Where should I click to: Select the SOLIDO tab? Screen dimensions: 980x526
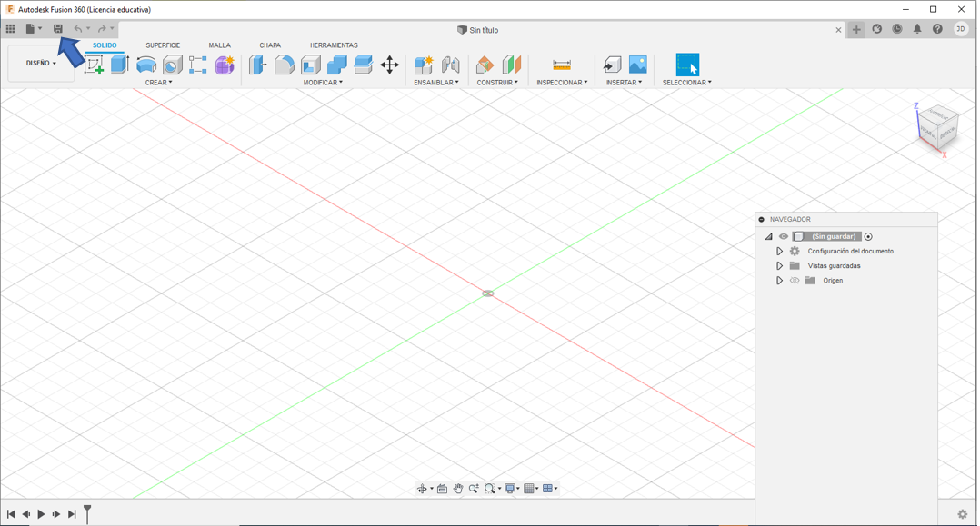pos(105,45)
